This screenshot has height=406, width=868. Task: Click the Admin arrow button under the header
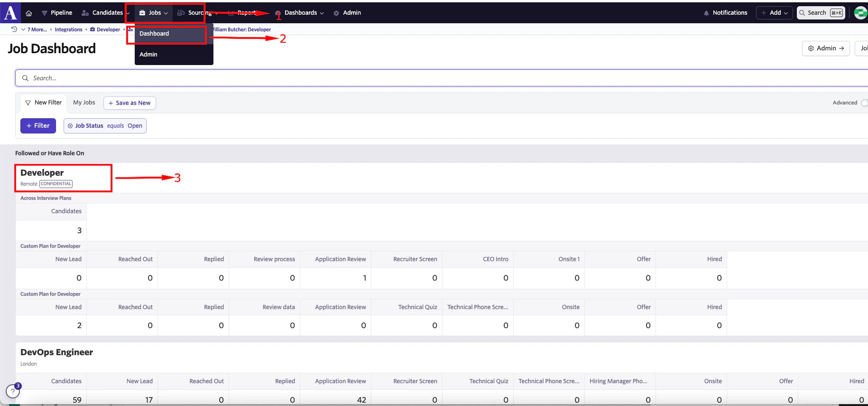[826, 48]
